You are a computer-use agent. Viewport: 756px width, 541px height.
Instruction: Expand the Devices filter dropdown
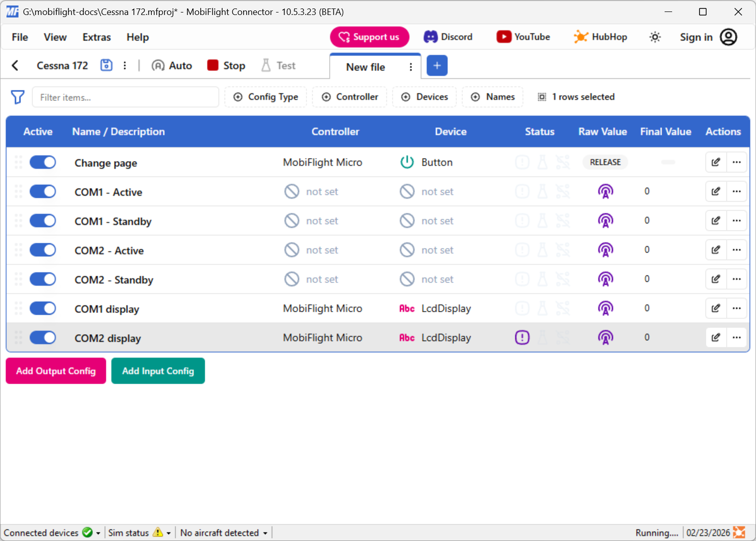[424, 97]
